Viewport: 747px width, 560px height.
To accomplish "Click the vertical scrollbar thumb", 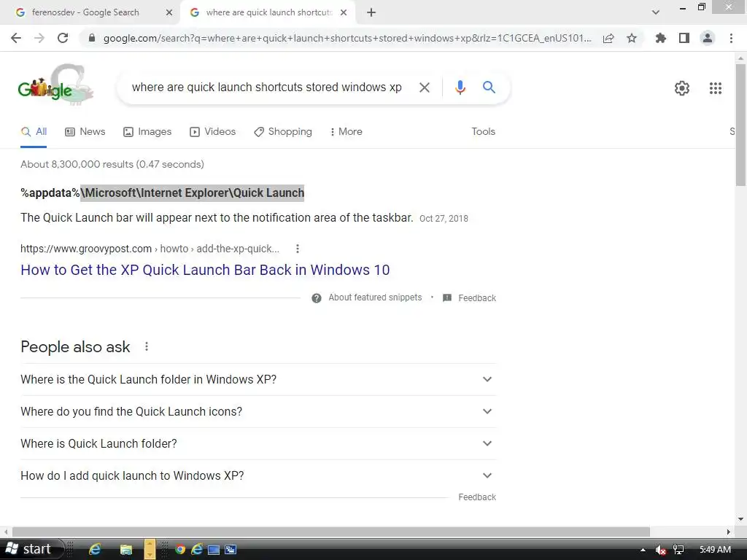I will pyautogui.click(x=740, y=125).
